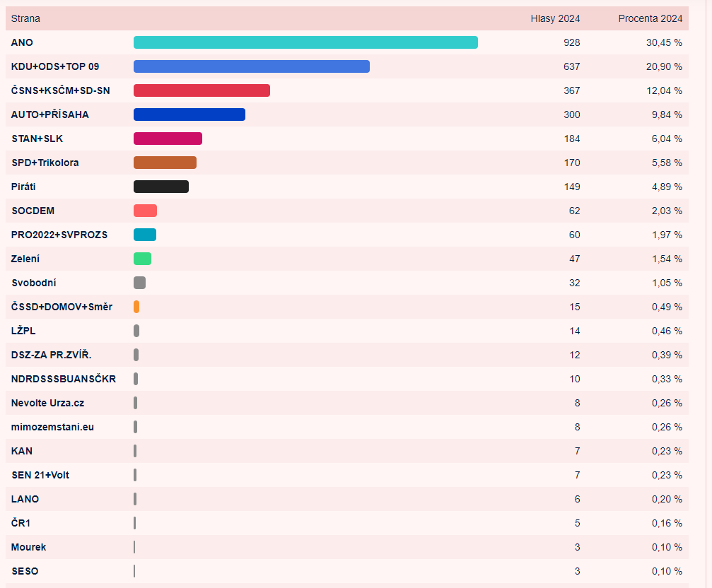The width and height of the screenshot is (712, 588).
Task: Click the ČSNS+KSČM+SD-SN party name
Action: click(x=60, y=90)
